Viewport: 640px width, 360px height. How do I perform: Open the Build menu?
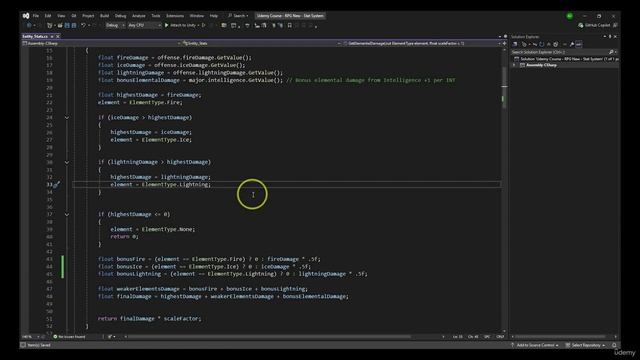[104, 16]
